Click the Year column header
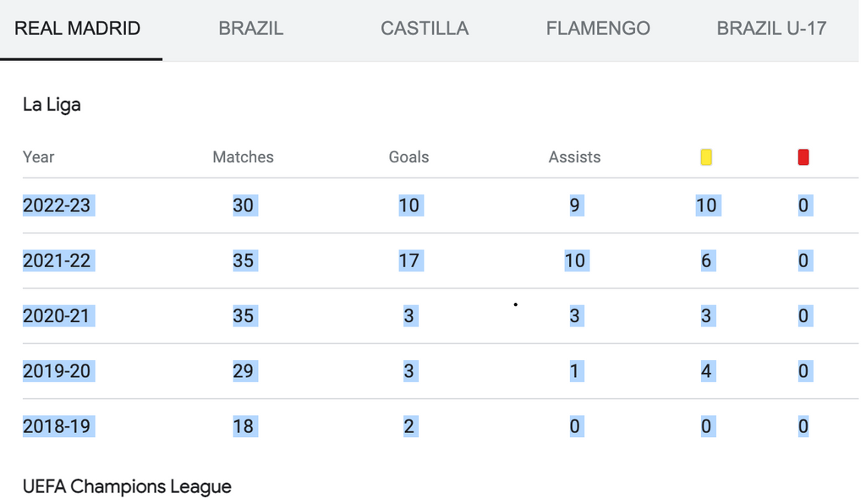The height and width of the screenshot is (504, 866). click(x=39, y=157)
